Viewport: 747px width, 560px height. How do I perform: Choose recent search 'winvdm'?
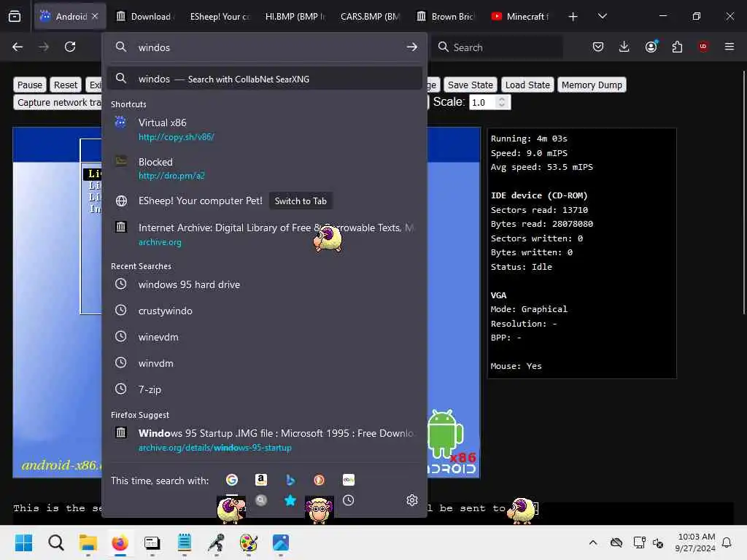click(x=264, y=363)
